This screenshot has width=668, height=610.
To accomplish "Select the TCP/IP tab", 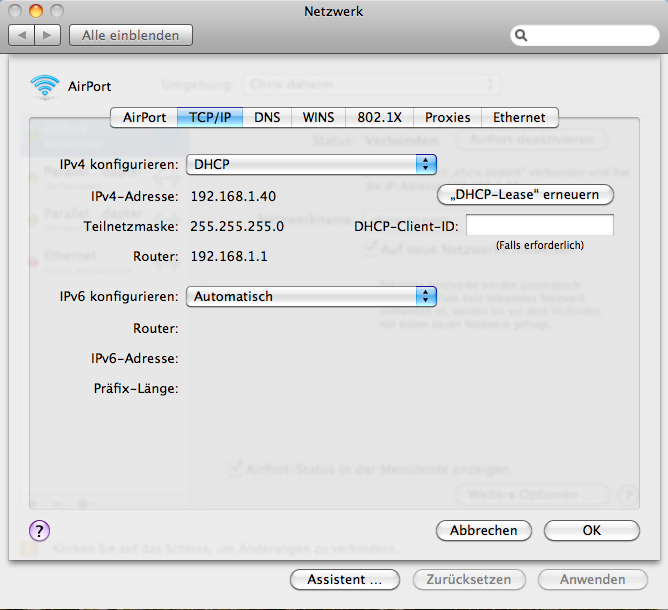I will point(210,118).
